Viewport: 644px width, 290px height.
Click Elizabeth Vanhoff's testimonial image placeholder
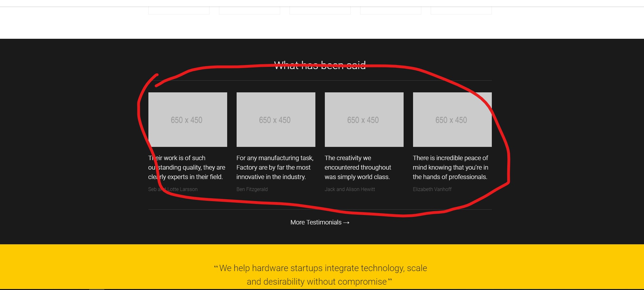point(452,119)
